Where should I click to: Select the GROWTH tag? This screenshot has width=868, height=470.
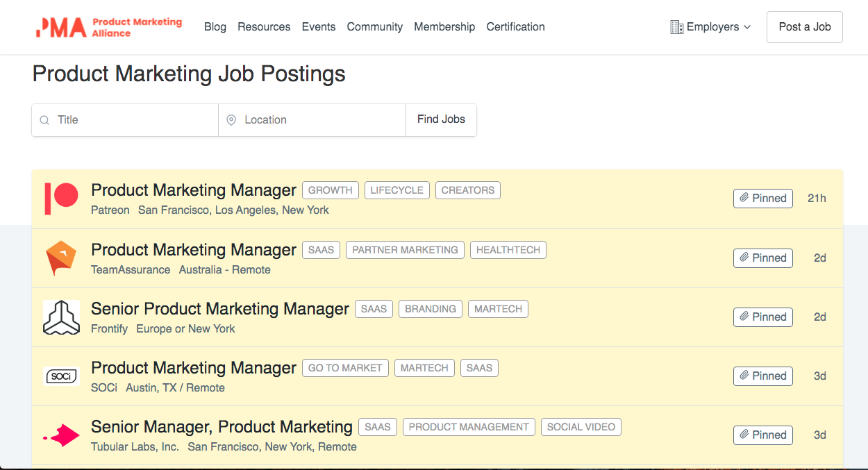(x=331, y=190)
